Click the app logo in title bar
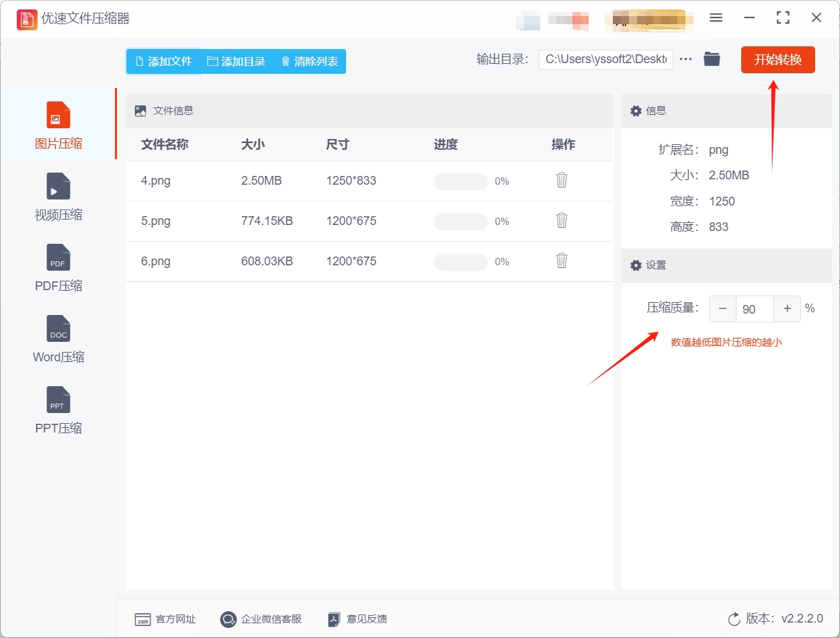Screen dimensions: 840x638 pos(27,19)
